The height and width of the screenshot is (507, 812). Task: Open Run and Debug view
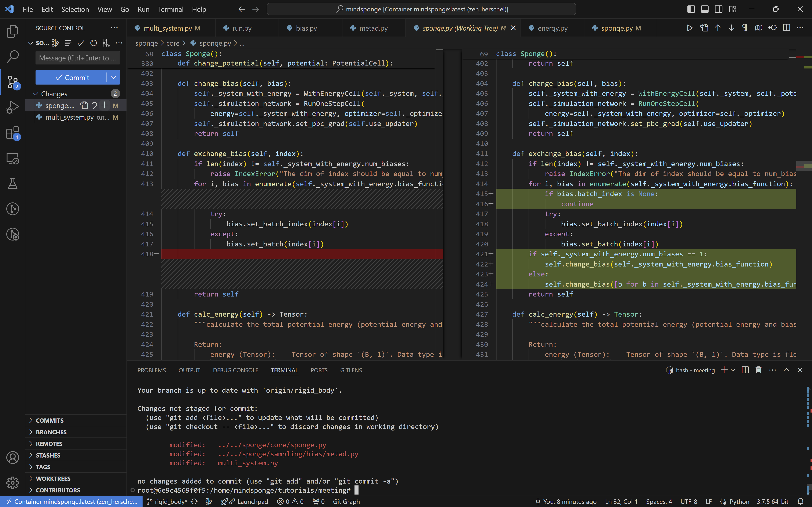pos(12,108)
